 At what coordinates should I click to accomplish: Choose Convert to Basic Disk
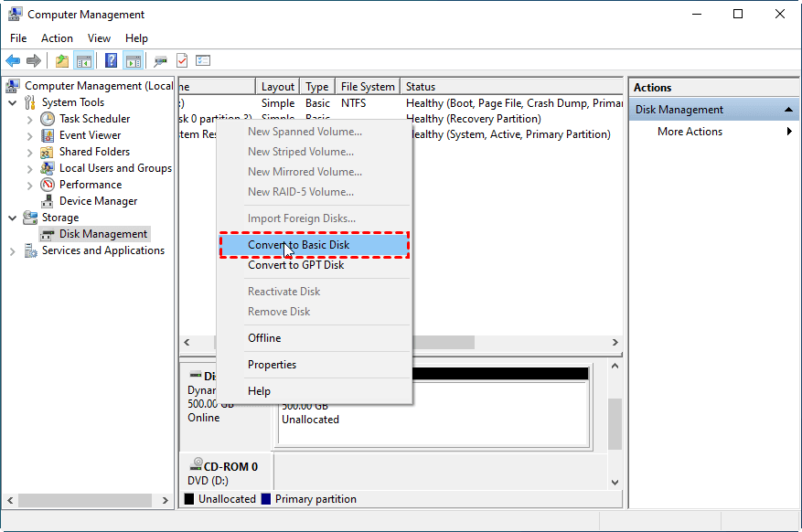click(x=314, y=245)
